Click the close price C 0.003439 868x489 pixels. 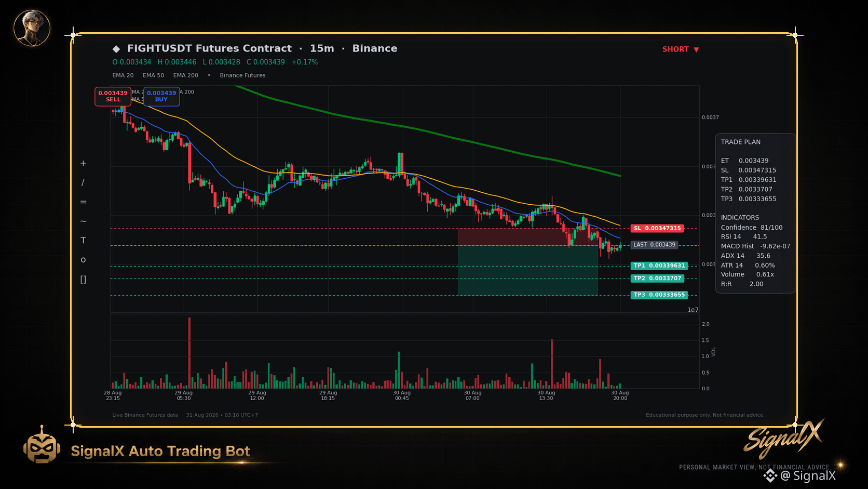pyautogui.click(x=266, y=62)
